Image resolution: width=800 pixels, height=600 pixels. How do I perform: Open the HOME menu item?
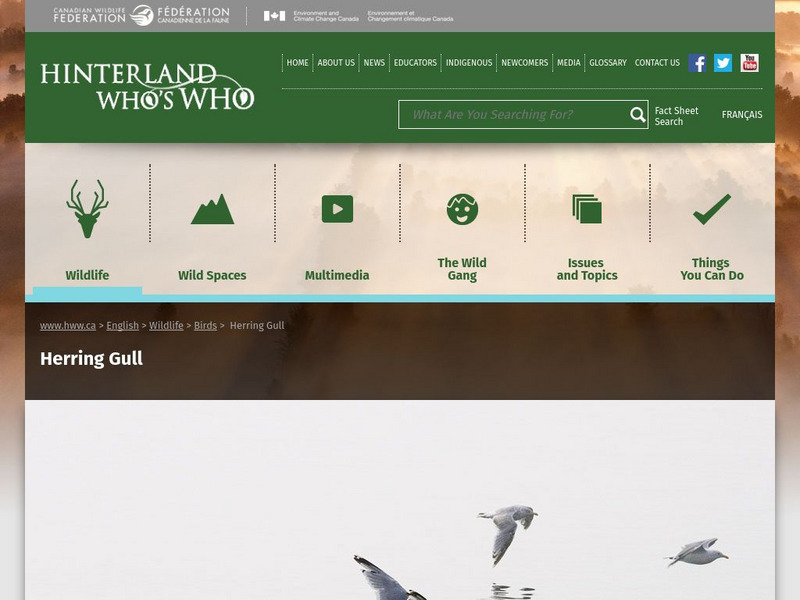296,62
